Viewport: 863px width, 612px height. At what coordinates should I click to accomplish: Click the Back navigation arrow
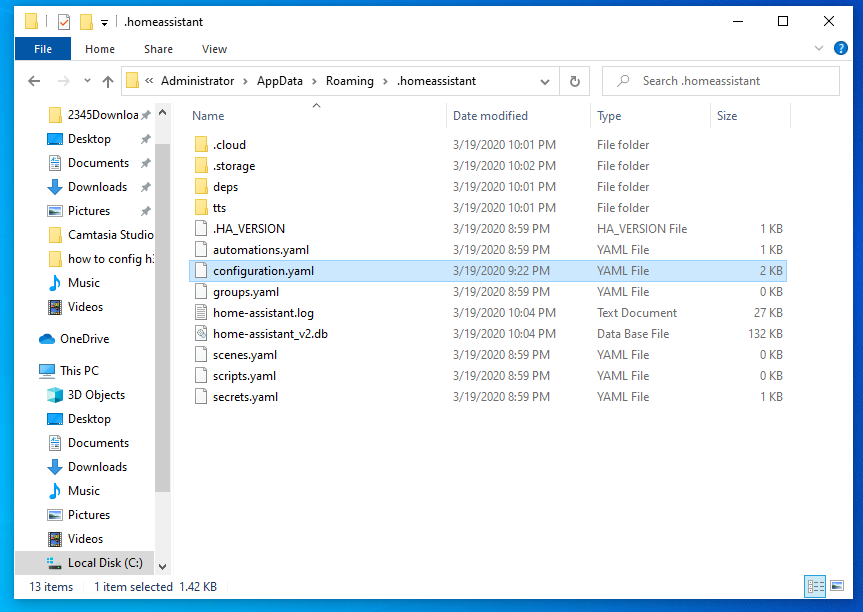(x=34, y=82)
